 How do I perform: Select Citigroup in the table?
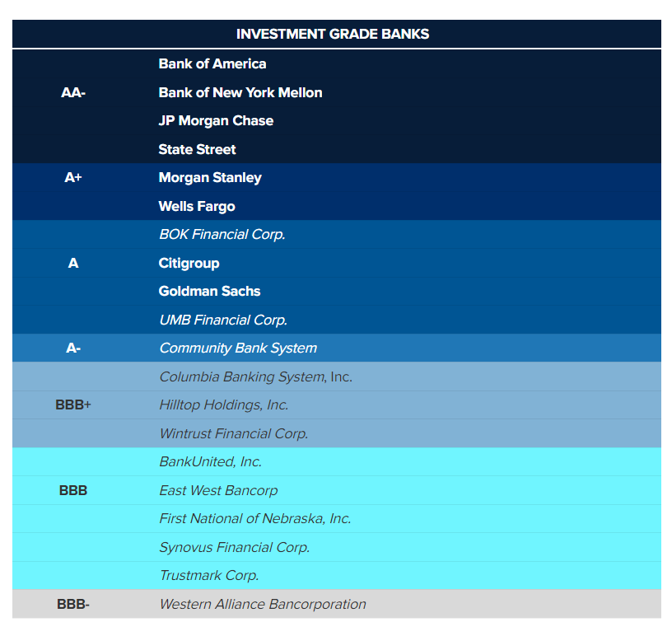pyautogui.click(x=189, y=264)
